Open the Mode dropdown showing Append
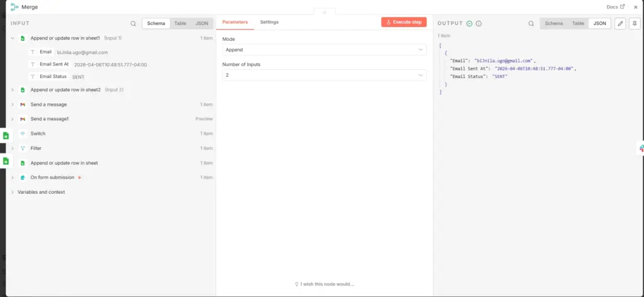The width and height of the screenshot is (644, 297). pyautogui.click(x=324, y=50)
